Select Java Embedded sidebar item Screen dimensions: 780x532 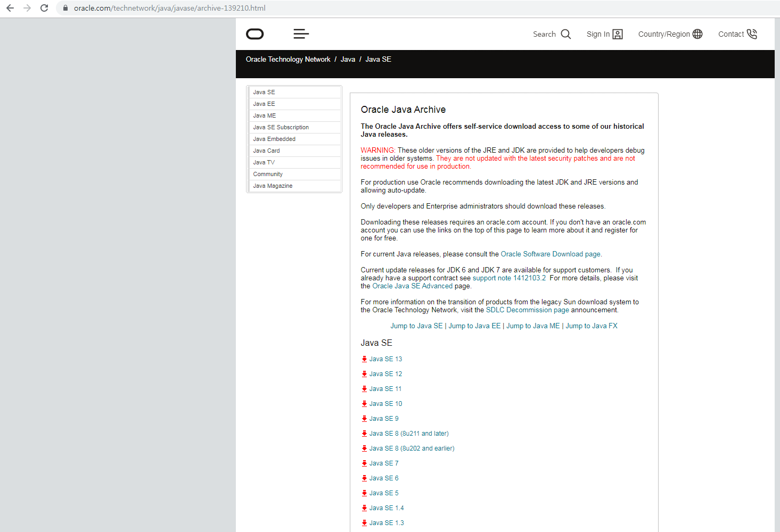294,139
